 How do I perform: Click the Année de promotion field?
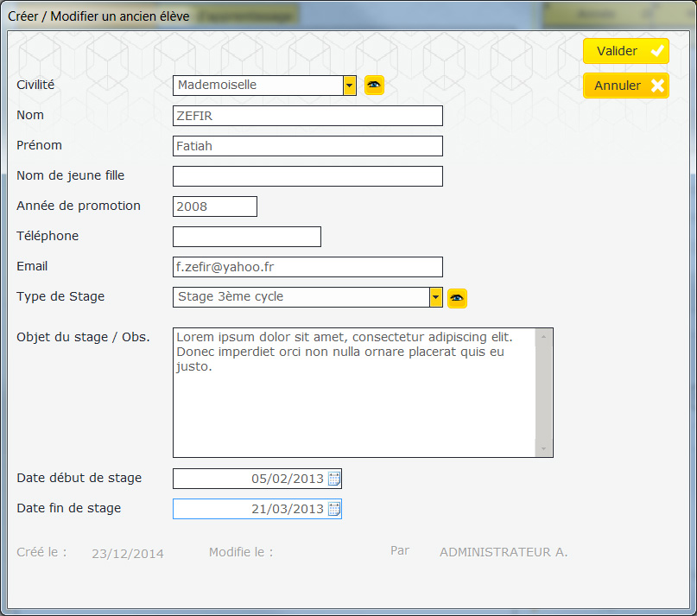215,206
